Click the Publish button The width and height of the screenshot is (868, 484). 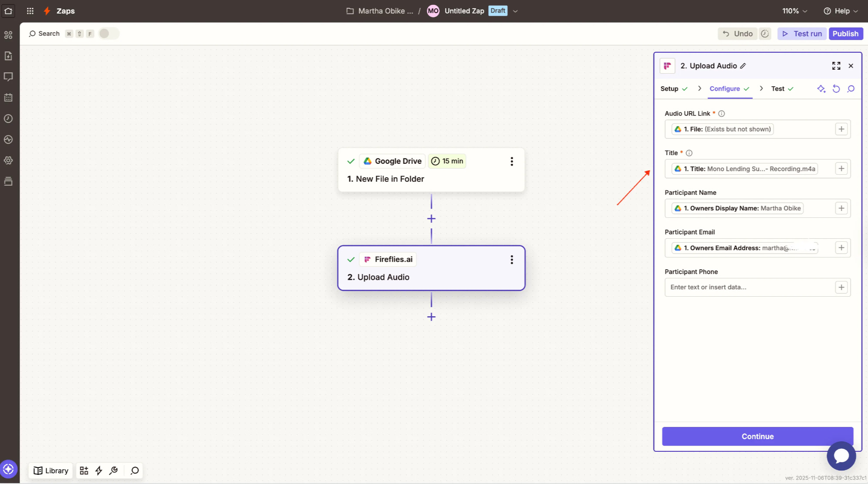845,34
